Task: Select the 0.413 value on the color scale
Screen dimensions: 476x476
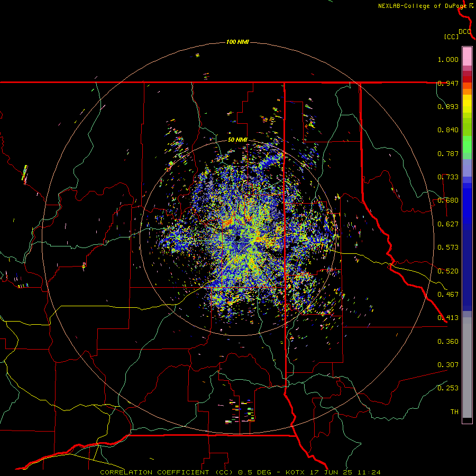Action: [x=448, y=318]
